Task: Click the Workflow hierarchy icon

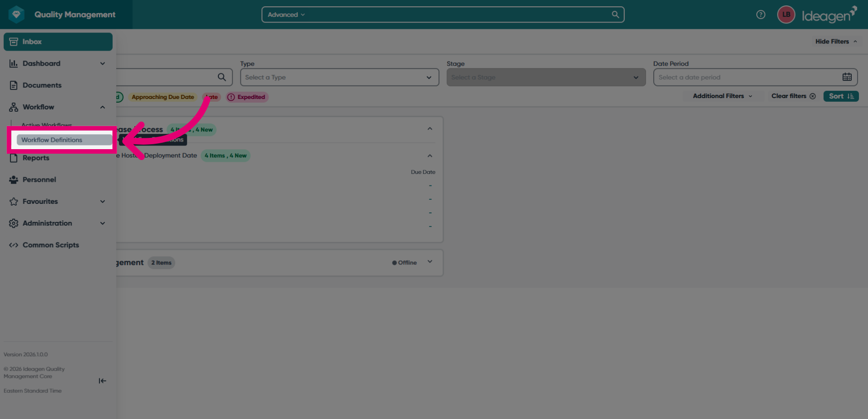Action: click(x=14, y=107)
